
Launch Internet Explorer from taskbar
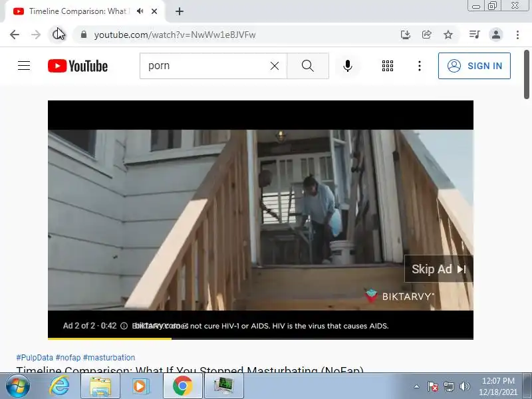tap(59, 386)
